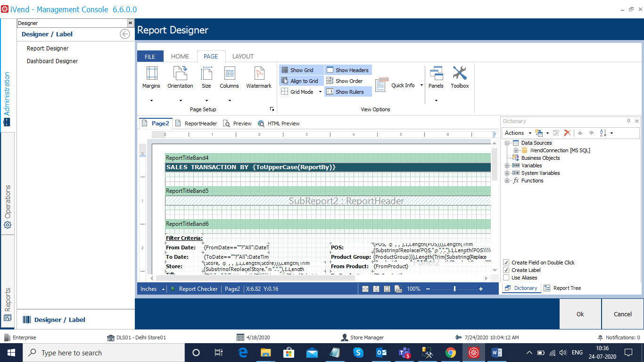644x362 pixels.
Task: Switch to the ReportHeader page tab
Action: click(196, 123)
